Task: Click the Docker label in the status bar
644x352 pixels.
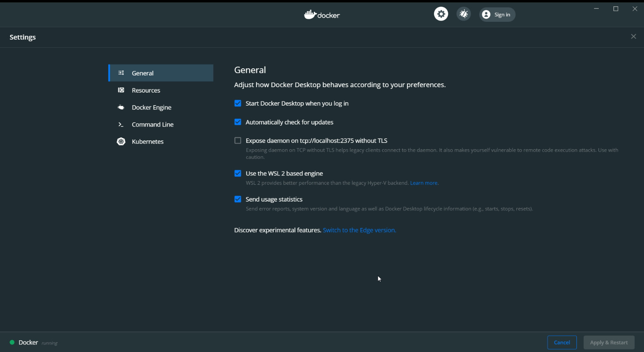Action: coord(28,342)
